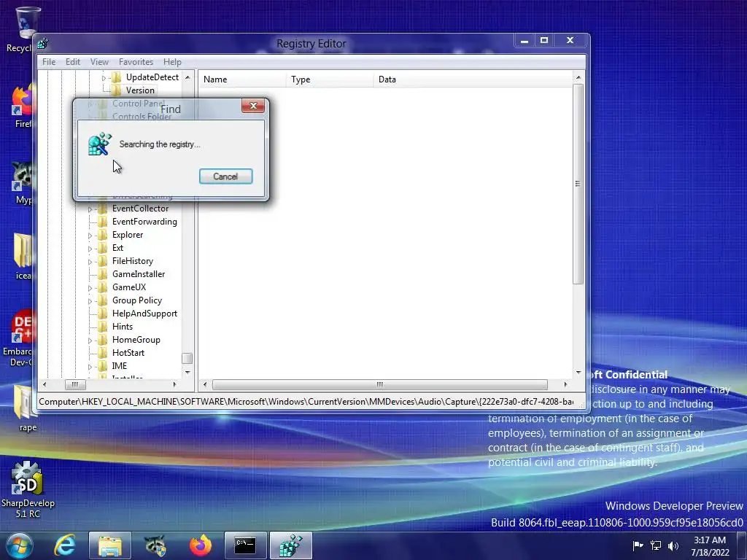The width and height of the screenshot is (747, 560).
Task: Open the raccoon app on taskbar
Action: point(155,545)
